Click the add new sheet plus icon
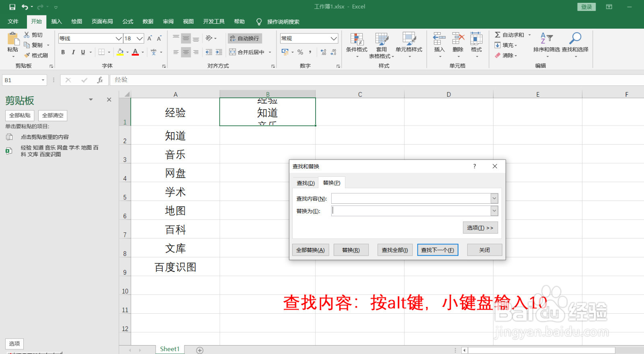The width and height of the screenshot is (644, 354). tap(200, 350)
